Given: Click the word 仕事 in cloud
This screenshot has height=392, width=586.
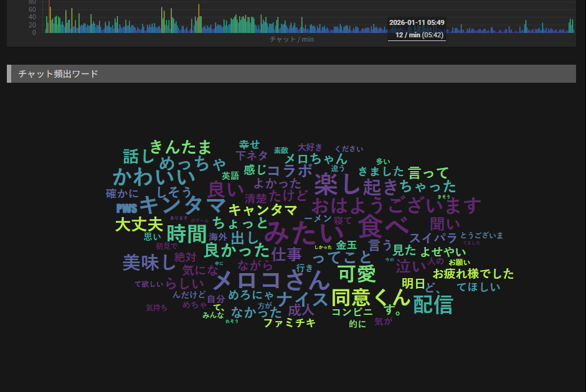Looking at the screenshot, I should (x=286, y=254).
